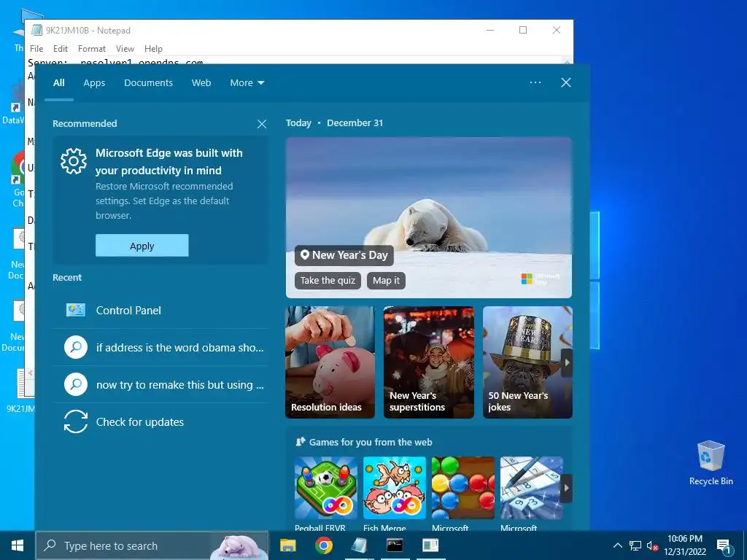Open recent search 'if address is the word obama'
Image resolution: width=747 pixels, height=560 pixels.
pos(160,348)
